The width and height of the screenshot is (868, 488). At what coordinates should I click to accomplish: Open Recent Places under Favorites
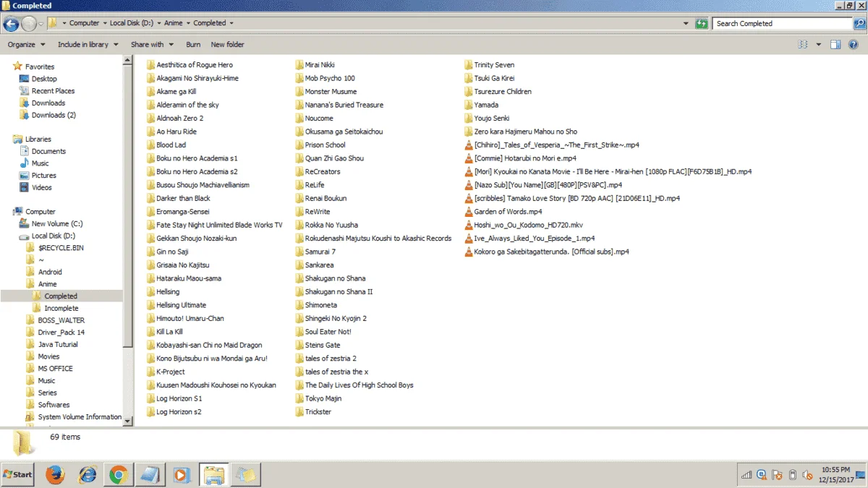53,91
